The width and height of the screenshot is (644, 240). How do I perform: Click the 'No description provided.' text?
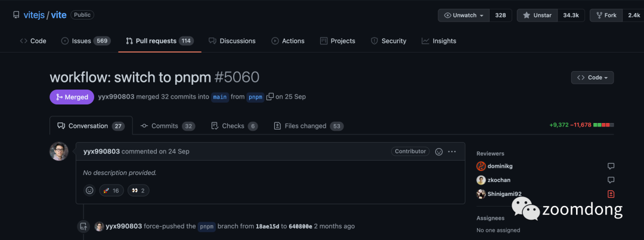click(120, 173)
